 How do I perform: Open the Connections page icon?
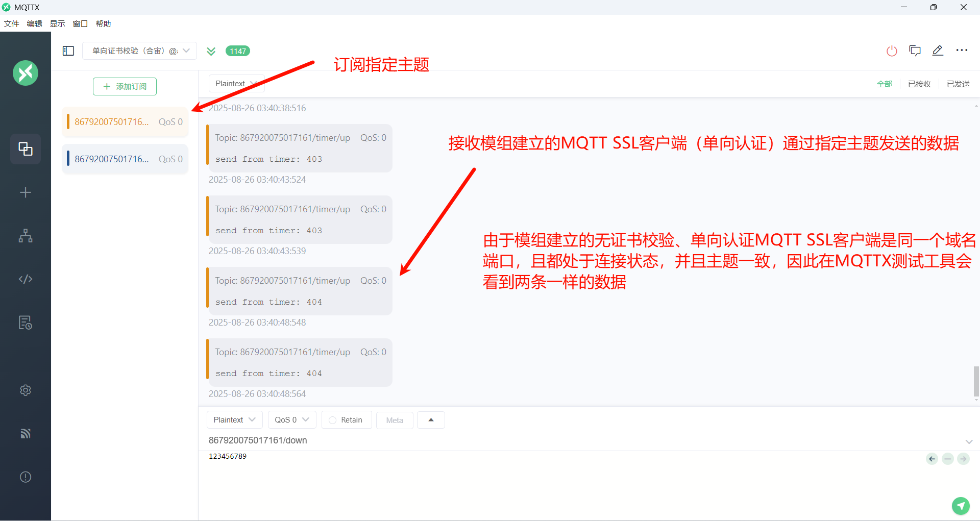click(x=26, y=149)
